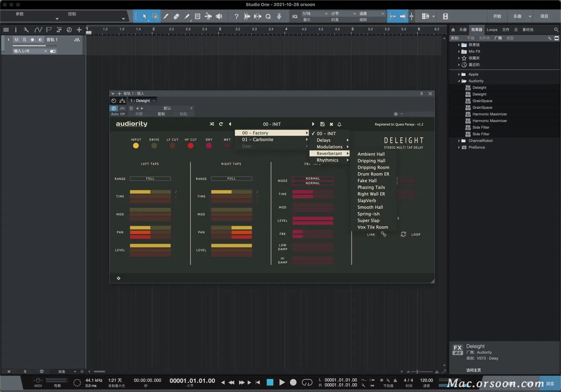This screenshot has height=392, width=561.
Task: Toggle the stereo link switch beside 输入 L+R
Action: pos(53,51)
